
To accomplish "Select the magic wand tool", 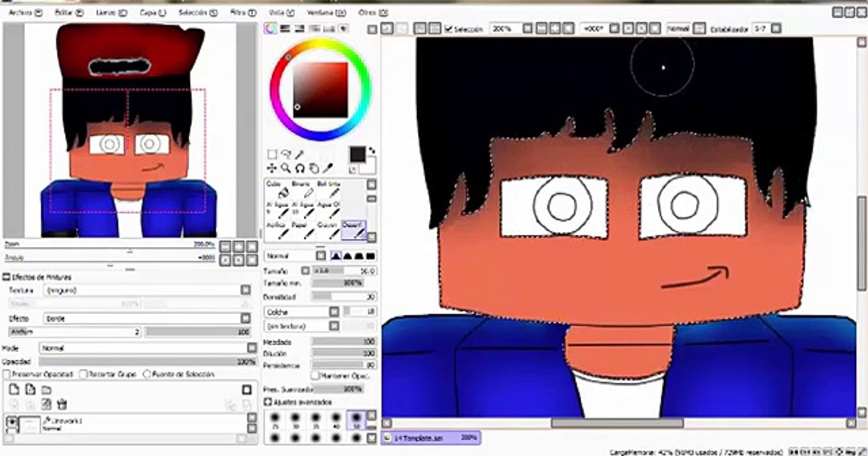I will coord(299,155).
